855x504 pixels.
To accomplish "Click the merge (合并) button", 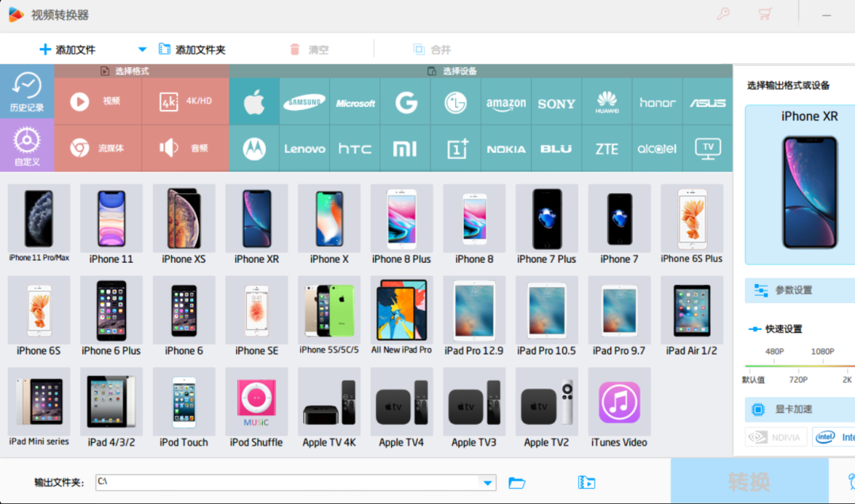I will pyautogui.click(x=432, y=50).
